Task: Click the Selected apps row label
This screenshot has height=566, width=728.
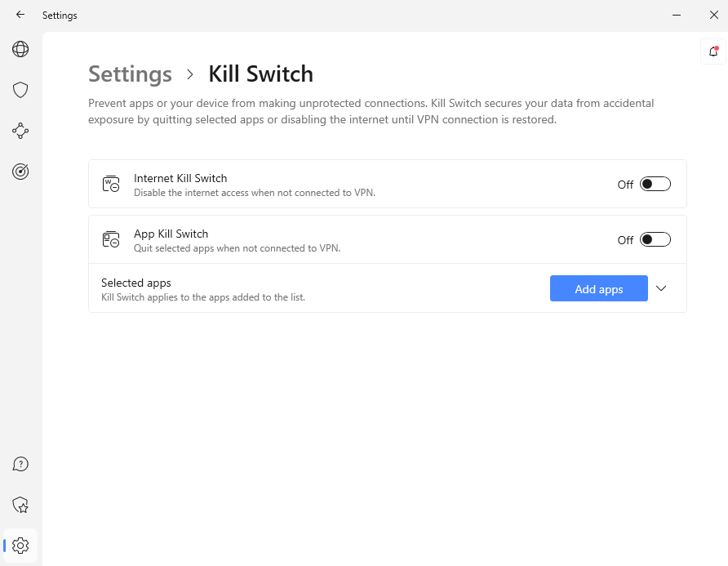Action: pyautogui.click(x=136, y=283)
